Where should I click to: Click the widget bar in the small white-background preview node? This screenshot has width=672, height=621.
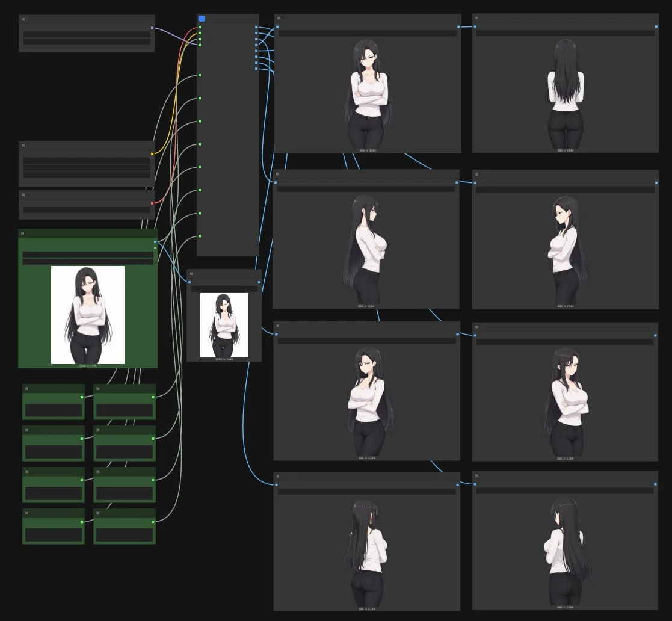tap(224, 289)
